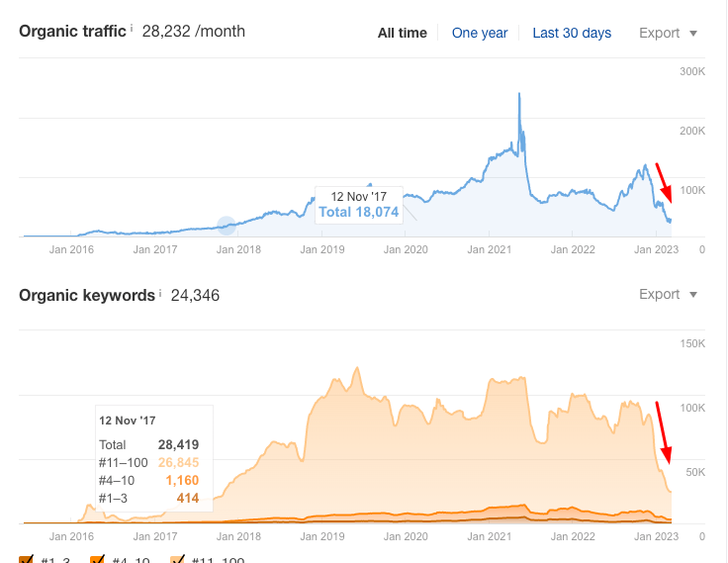Click the Organic traffic heading
728x563 pixels.
tap(72, 31)
